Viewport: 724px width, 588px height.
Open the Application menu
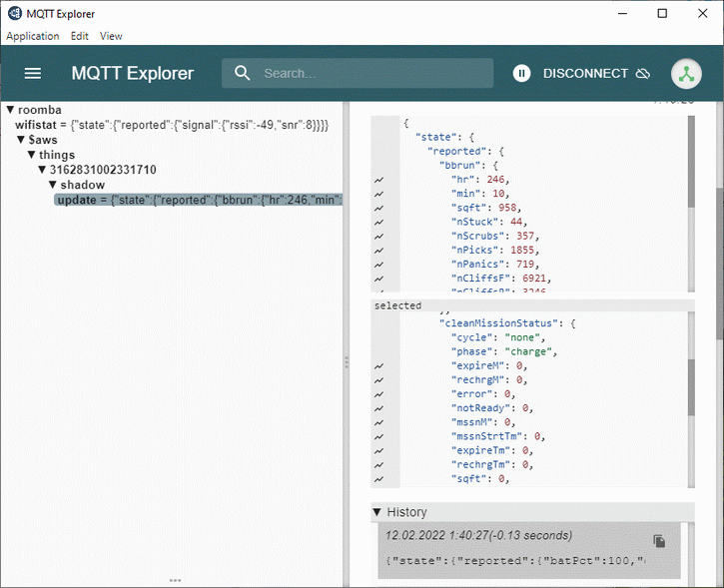(33, 36)
